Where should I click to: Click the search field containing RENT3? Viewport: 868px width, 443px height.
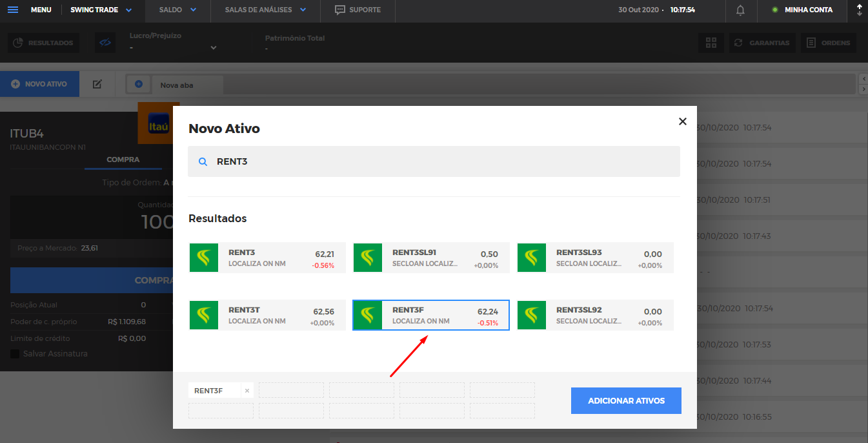[x=434, y=161]
